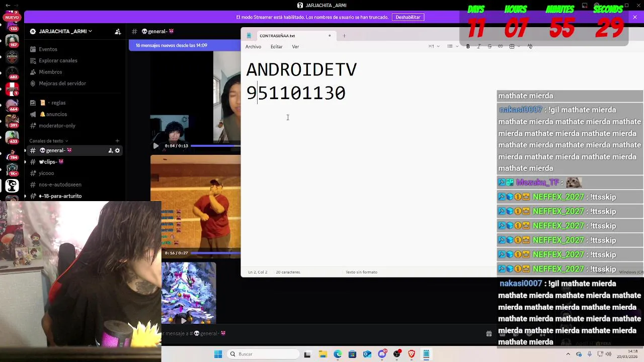Add a channel with plus next to Canales de texto
This screenshot has width=644, height=362.
pos(117,141)
